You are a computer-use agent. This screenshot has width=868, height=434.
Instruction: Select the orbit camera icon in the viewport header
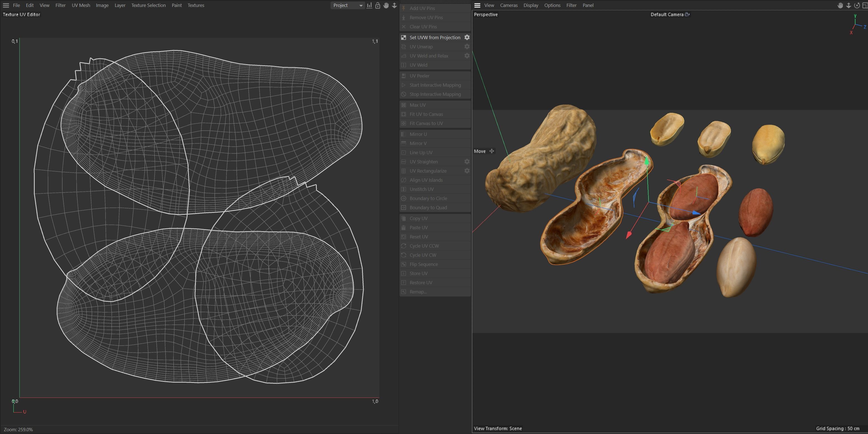tap(857, 5)
